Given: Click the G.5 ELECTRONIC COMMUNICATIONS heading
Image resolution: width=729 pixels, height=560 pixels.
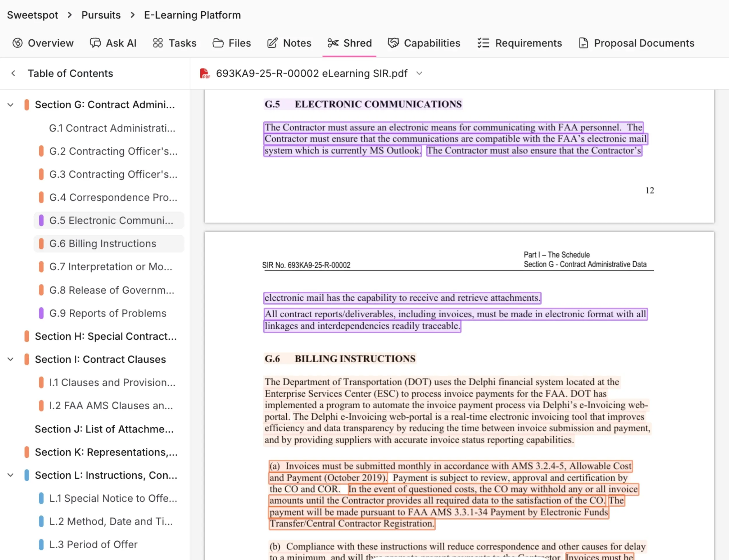Looking at the screenshot, I should 363,104.
